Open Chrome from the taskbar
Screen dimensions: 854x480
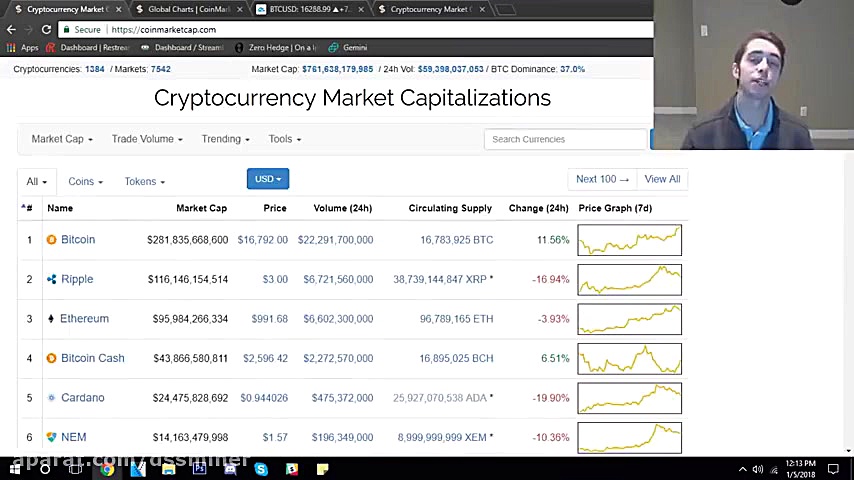point(107,469)
